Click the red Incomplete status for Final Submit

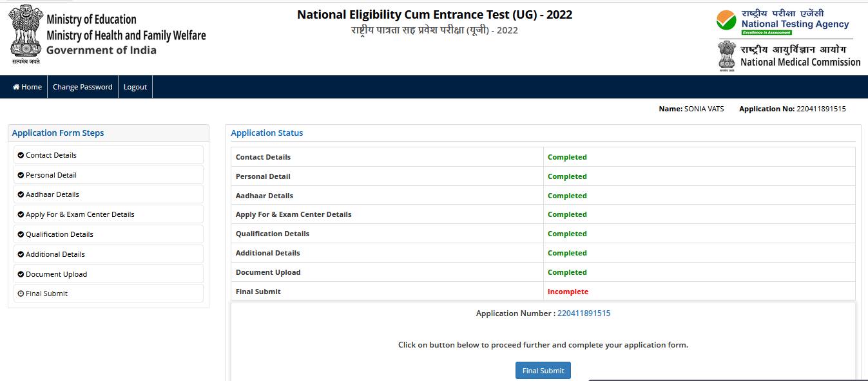pos(568,292)
